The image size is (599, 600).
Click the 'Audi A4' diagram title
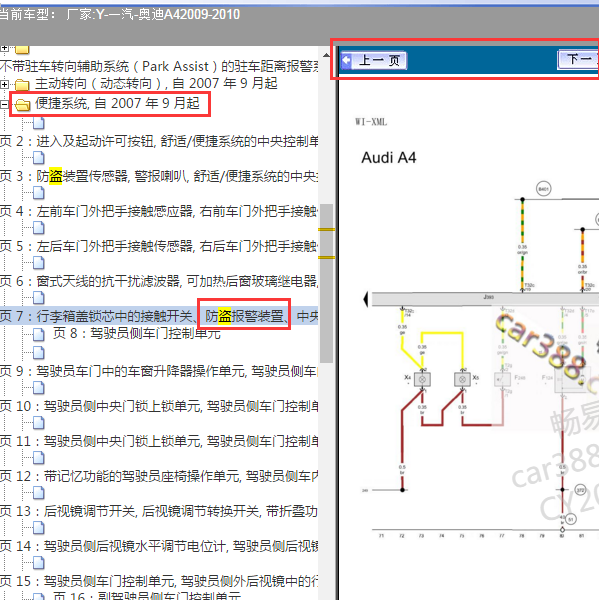coord(388,158)
